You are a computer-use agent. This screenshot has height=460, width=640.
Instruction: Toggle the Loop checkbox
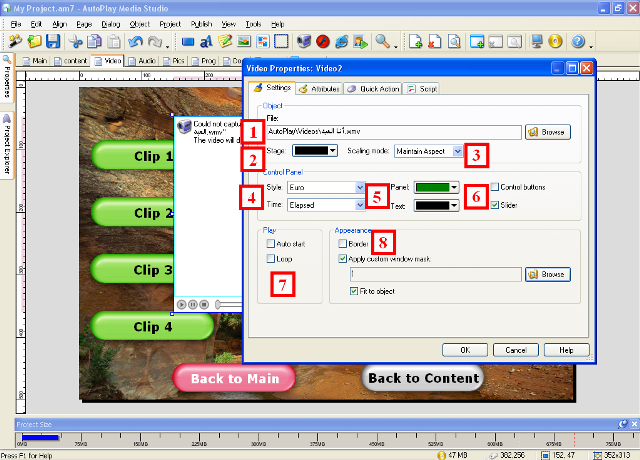271,259
